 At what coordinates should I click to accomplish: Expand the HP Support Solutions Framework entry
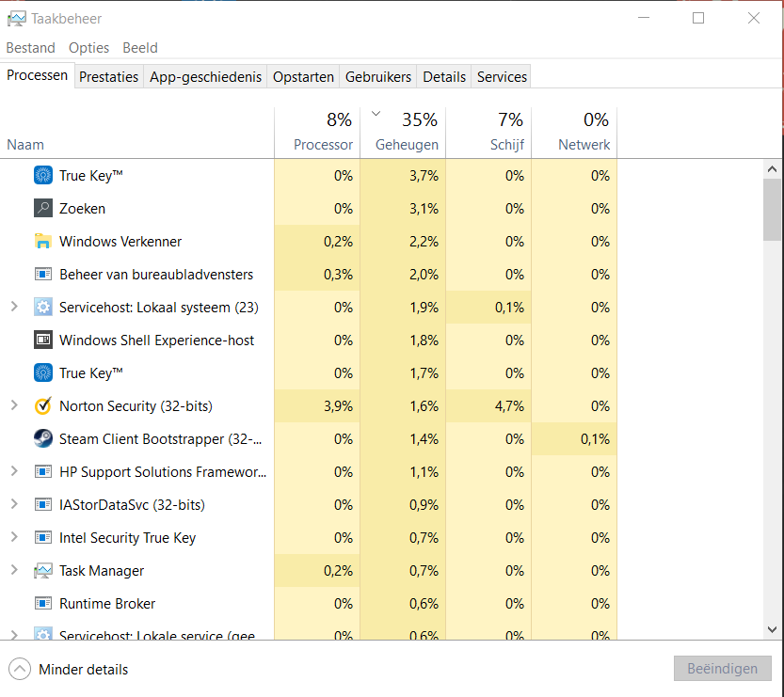pyautogui.click(x=14, y=472)
